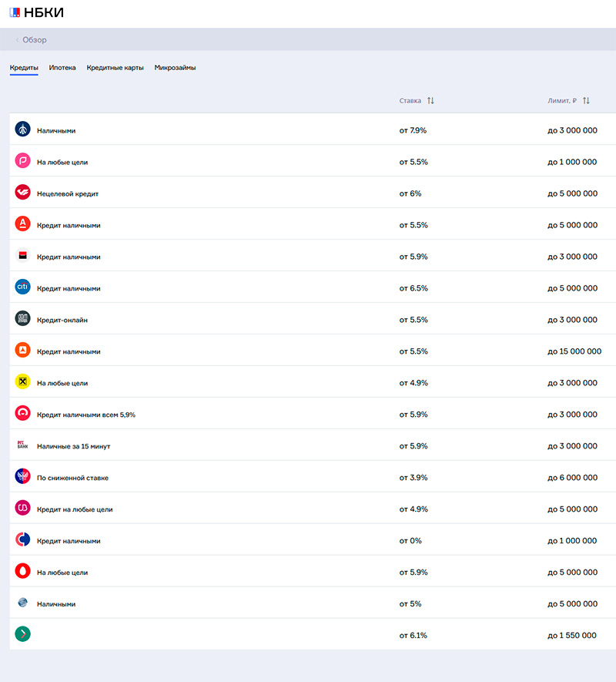Select Кредит наличными всем 5,9% offer
616x682 pixels.
tap(86, 415)
